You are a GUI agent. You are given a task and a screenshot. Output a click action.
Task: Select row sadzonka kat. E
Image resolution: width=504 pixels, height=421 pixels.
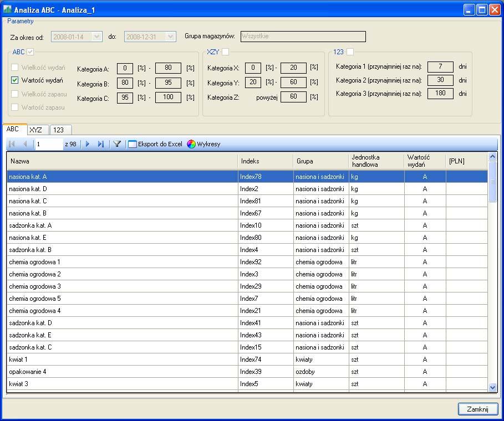[247, 335]
